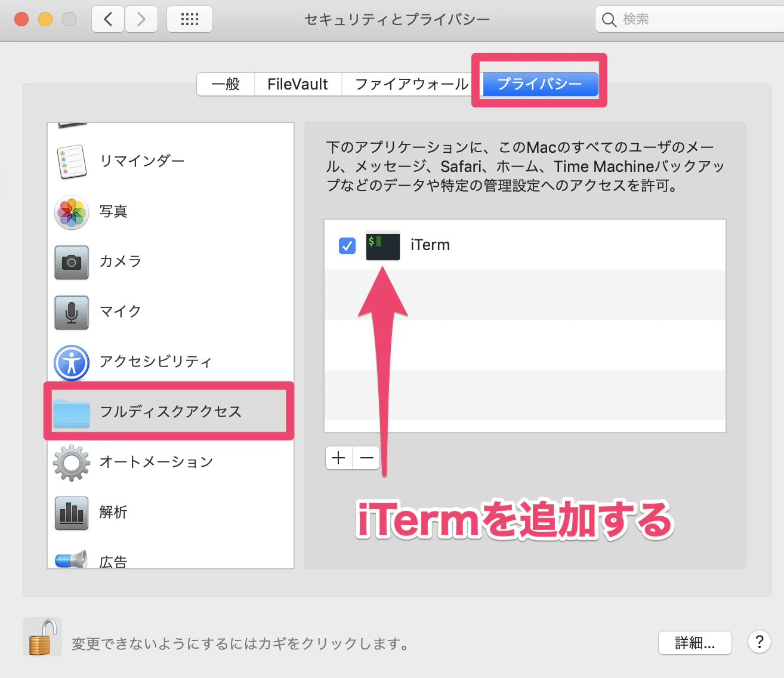The image size is (784, 678).
Task: Switch to the FileVault tab
Action: point(298,84)
